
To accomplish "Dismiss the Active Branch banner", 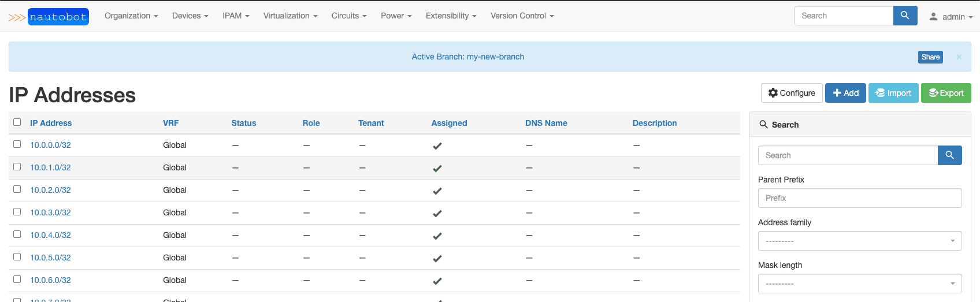I will (959, 57).
